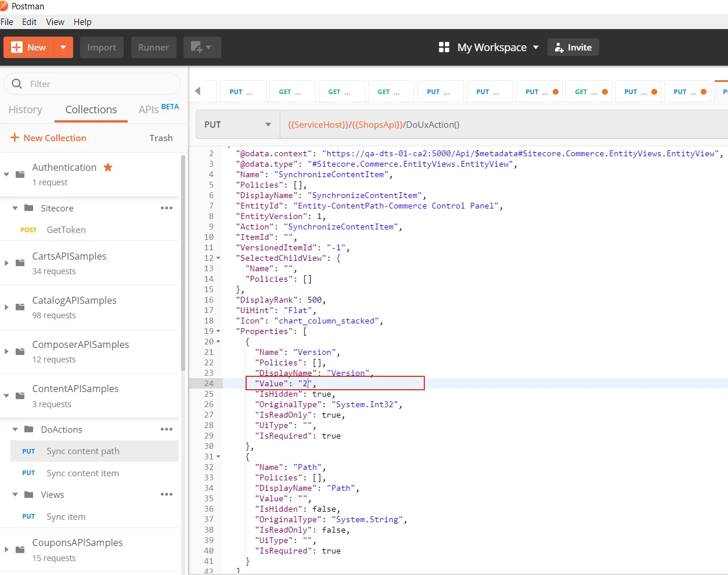Expand CartsAPISamples collection
The height and width of the screenshot is (575, 728).
coord(6,263)
